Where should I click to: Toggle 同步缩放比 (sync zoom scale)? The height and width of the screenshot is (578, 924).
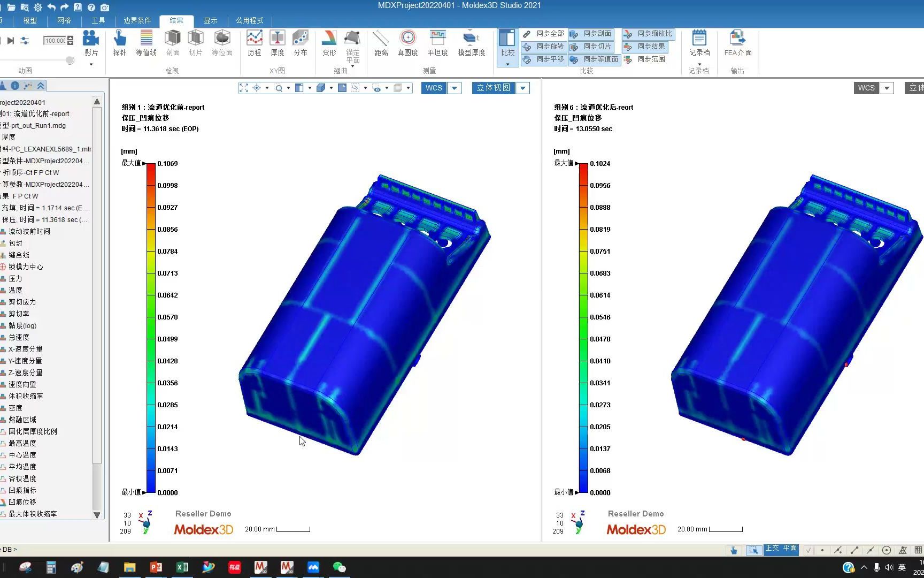pyautogui.click(x=649, y=33)
